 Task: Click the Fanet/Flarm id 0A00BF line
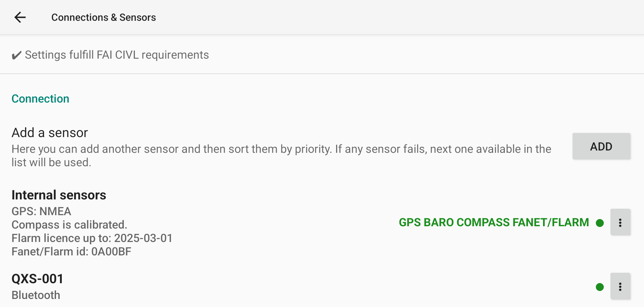71,252
